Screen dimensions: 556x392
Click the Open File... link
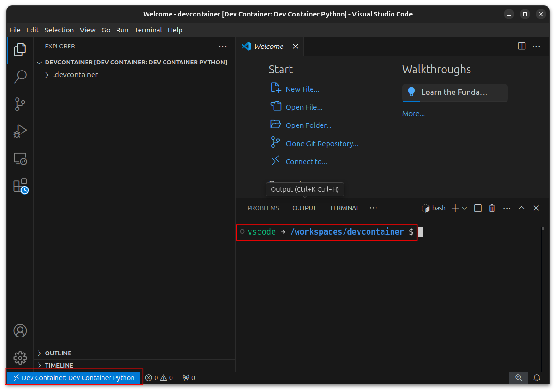click(x=304, y=107)
